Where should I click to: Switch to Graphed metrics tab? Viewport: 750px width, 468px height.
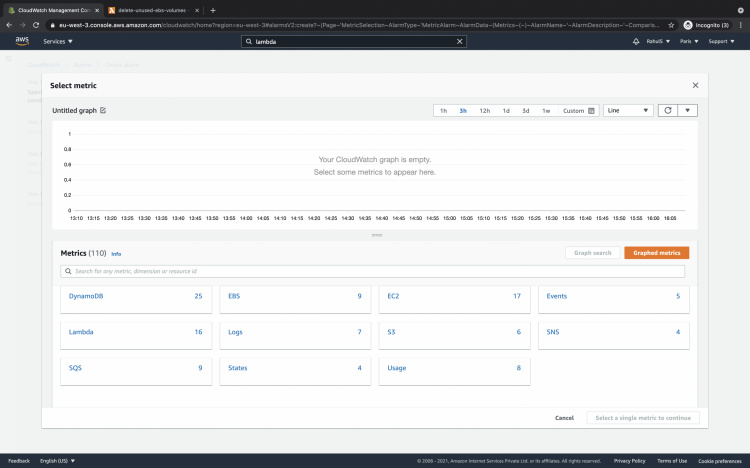pos(656,253)
